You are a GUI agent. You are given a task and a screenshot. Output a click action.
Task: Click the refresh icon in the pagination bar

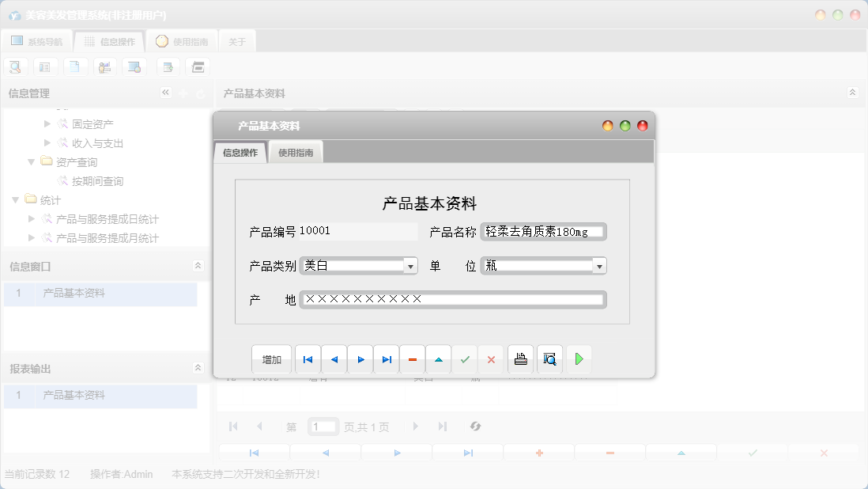pos(475,426)
